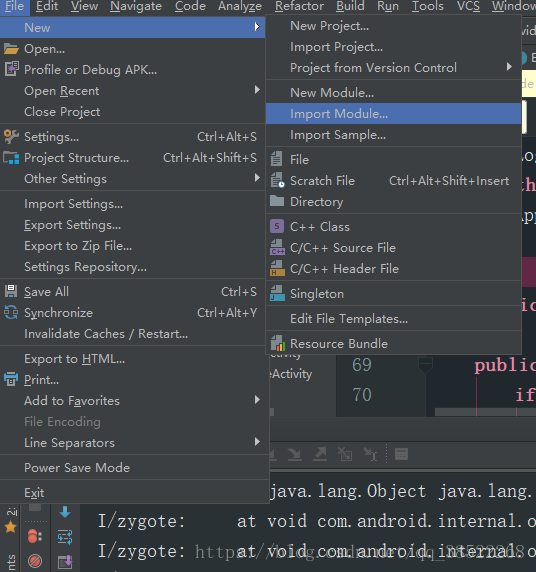Viewport: 536px width, 572px height.
Task: Click the Mute Breakpoints icon
Action: (35, 561)
